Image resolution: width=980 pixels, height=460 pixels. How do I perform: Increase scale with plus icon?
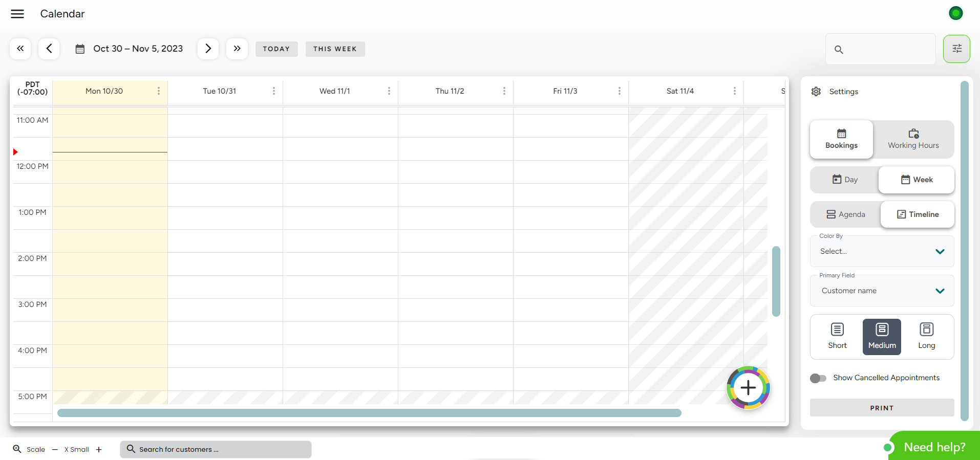99,450
